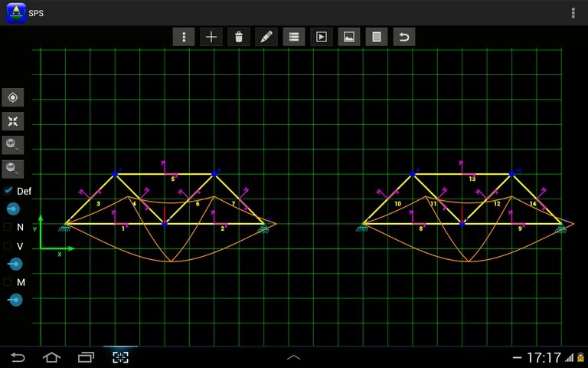588x368 pixels.
Task: Select member 1 bottom chord label
Action: (123, 228)
